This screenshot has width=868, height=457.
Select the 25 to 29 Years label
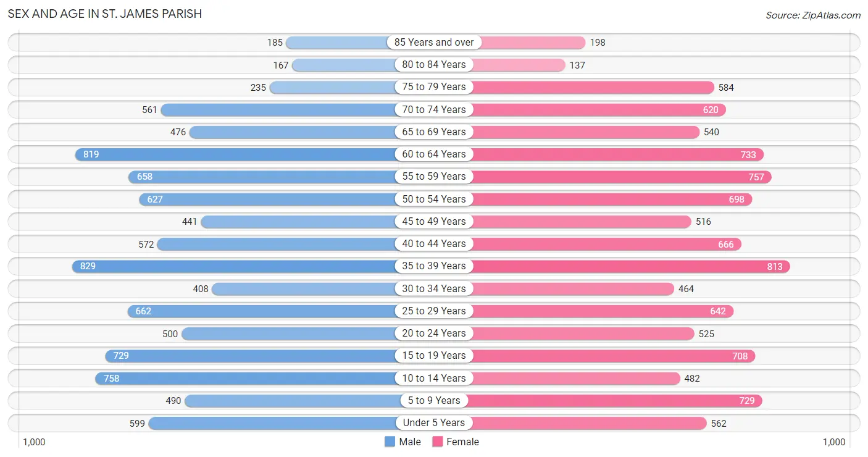click(434, 311)
